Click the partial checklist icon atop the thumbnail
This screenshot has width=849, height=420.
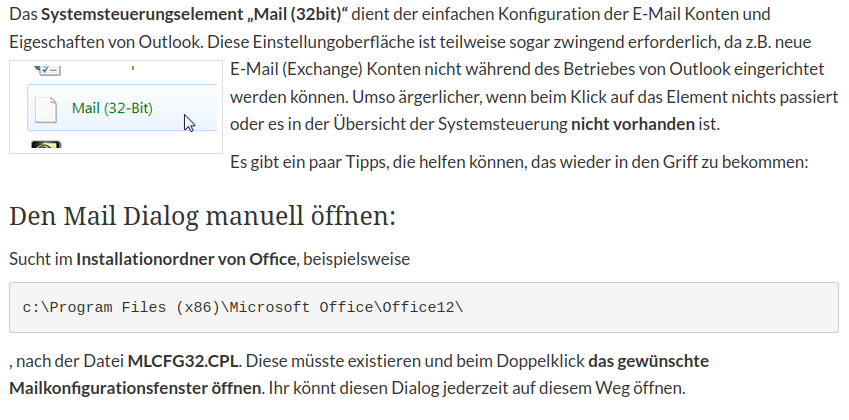47,69
